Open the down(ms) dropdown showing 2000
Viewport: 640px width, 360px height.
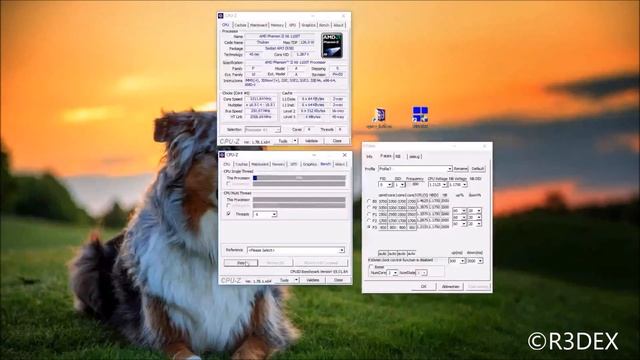(x=475, y=260)
